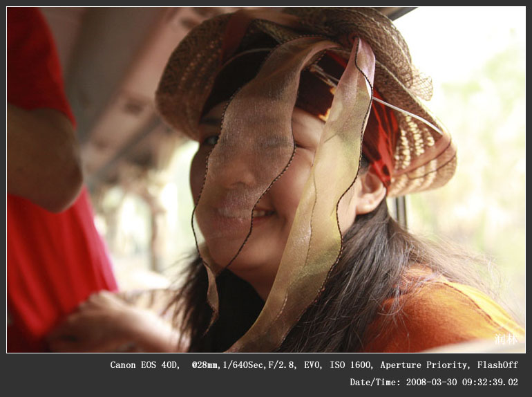
Task: Click the 'FlashOff' caption text
Action: tap(497, 365)
